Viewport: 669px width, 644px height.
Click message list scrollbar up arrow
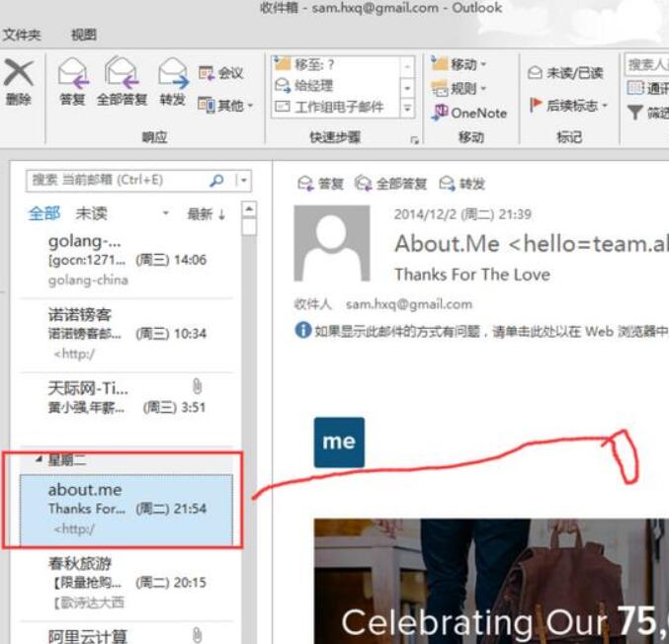(249, 209)
